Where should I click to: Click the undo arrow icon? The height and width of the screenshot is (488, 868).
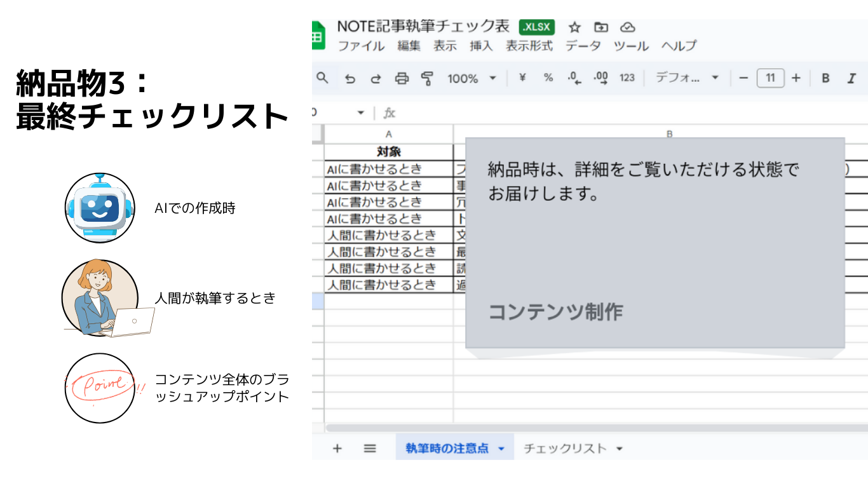tap(349, 78)
